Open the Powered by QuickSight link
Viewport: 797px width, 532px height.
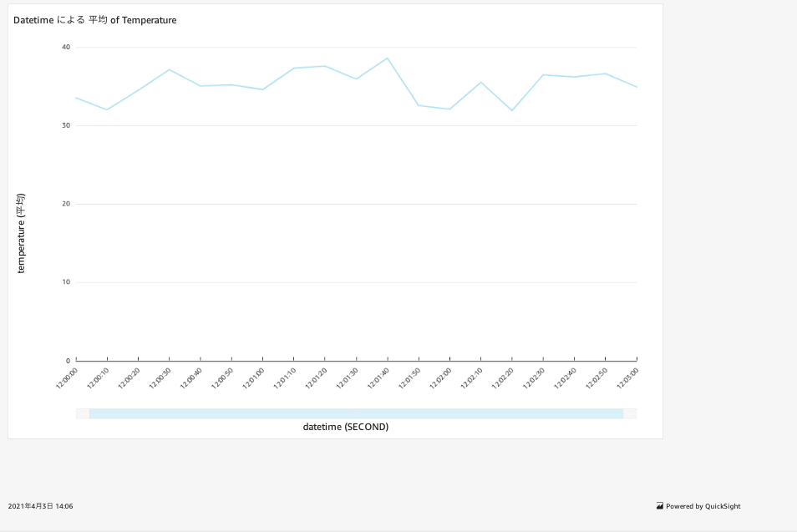point(702,505)
